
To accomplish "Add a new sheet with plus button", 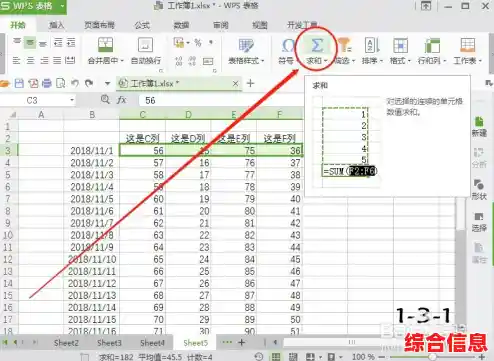I will click(242, 342).
